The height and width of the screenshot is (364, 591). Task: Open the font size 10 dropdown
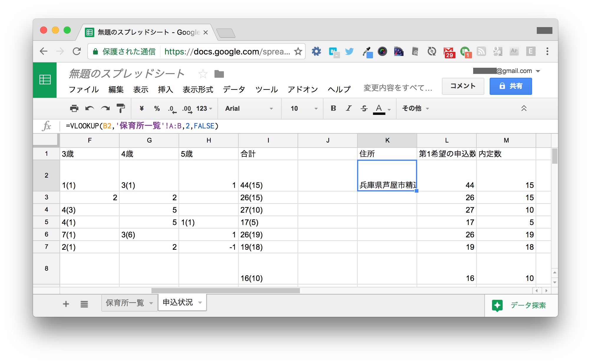pyautogui.click(x=303, y=108)
